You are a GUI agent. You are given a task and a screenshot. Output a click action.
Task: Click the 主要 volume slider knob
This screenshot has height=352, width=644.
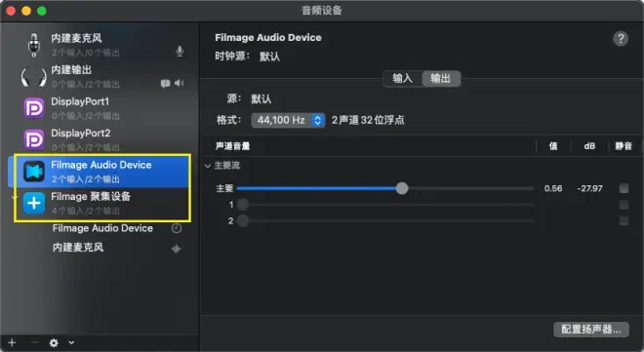click(x=402, y=188)
